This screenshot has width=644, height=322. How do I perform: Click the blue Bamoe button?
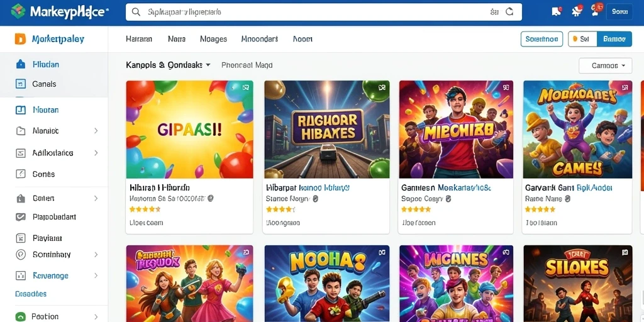614,39
